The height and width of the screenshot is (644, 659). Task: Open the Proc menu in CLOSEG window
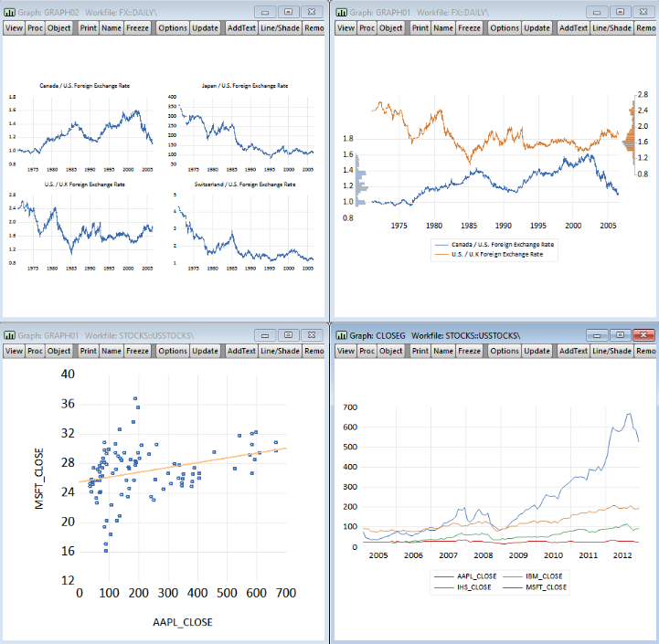click(x=367, y=351)
